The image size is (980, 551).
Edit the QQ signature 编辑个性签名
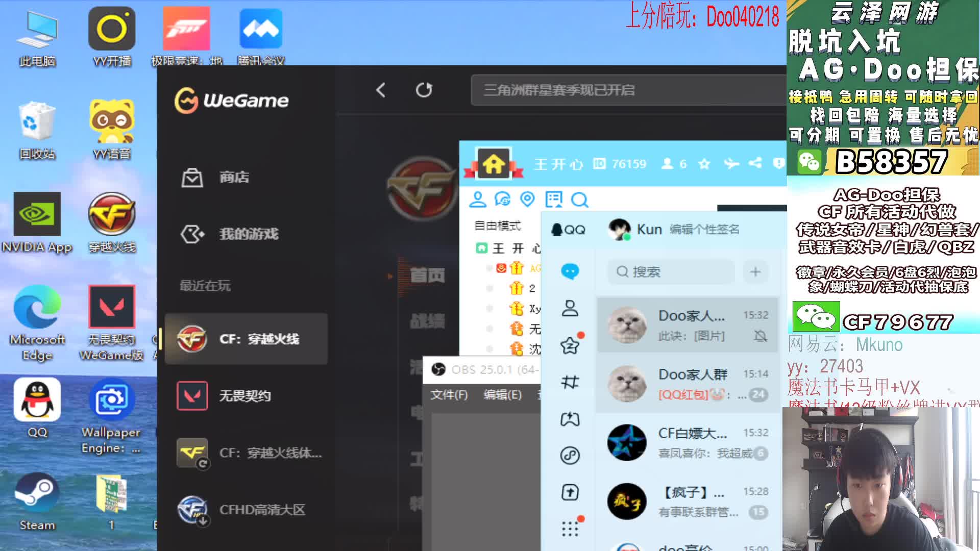[704, 230]
